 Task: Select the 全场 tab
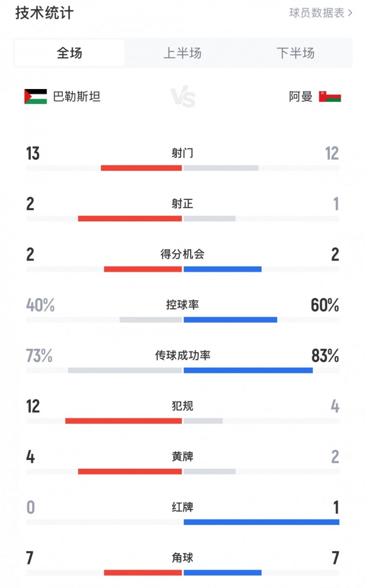tap(70, 53)
